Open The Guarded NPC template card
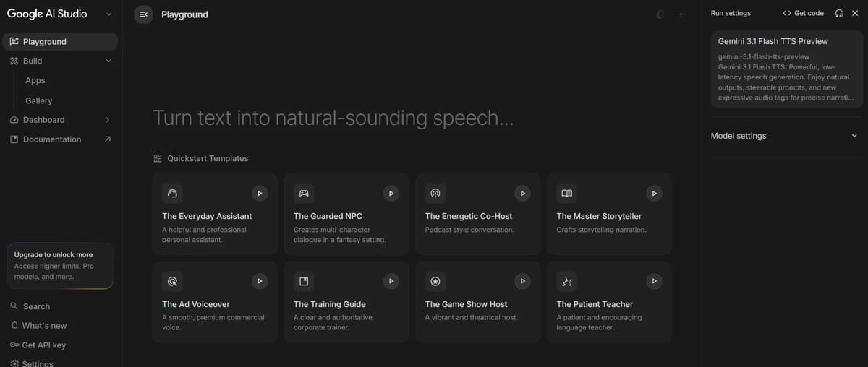 click(x=346, y=214)
